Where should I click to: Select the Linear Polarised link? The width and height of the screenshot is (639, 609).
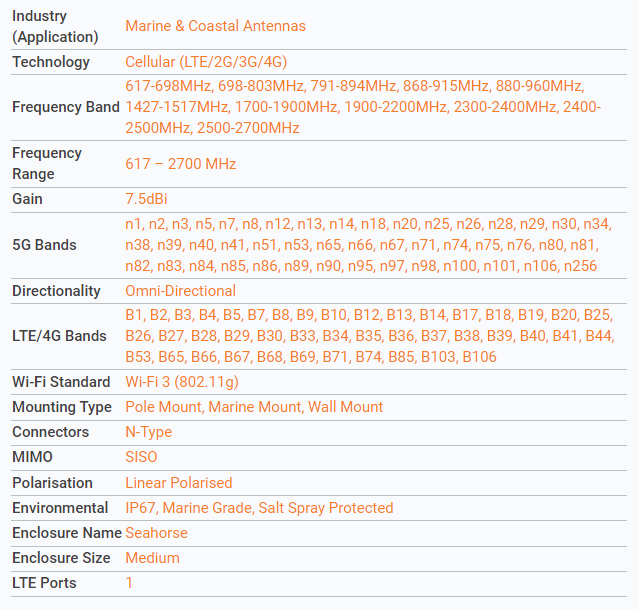pos(179,483)
